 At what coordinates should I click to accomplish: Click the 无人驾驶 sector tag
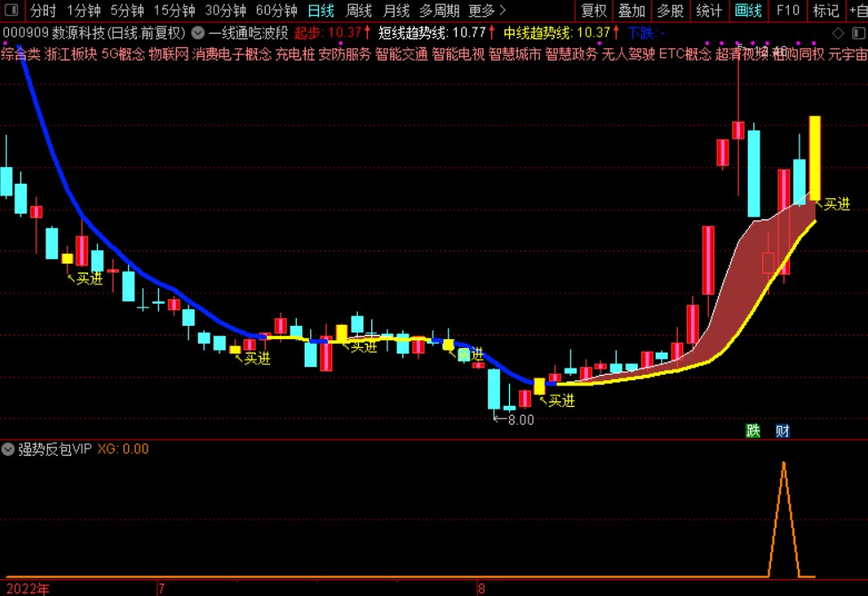(x=628, y=54)
